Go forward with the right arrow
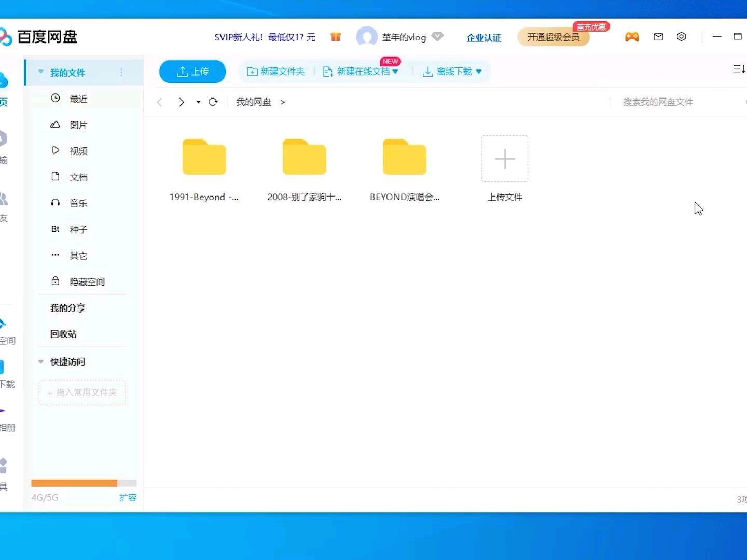 (x=181, y=102)
